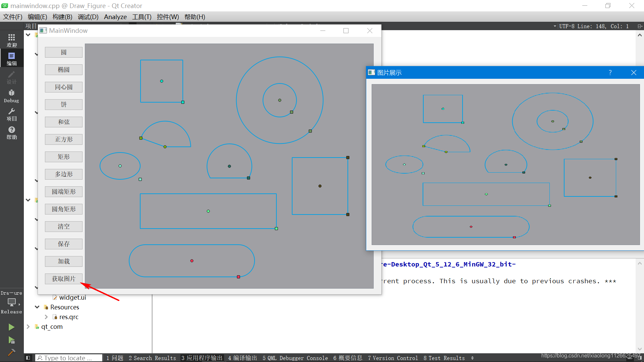Screen dimensions: 644x362
Task: Open the 项目 (Projects) mode
Action: coord(11,115)
